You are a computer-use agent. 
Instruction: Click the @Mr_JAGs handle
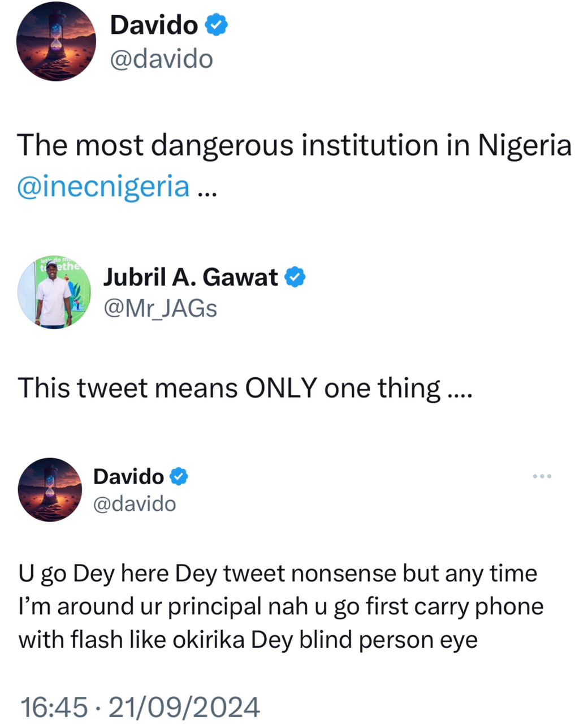pyautogui.click(x=160, y=308)
